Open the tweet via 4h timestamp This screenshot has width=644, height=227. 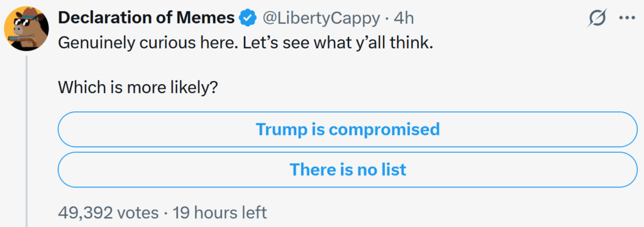(403, 18)
